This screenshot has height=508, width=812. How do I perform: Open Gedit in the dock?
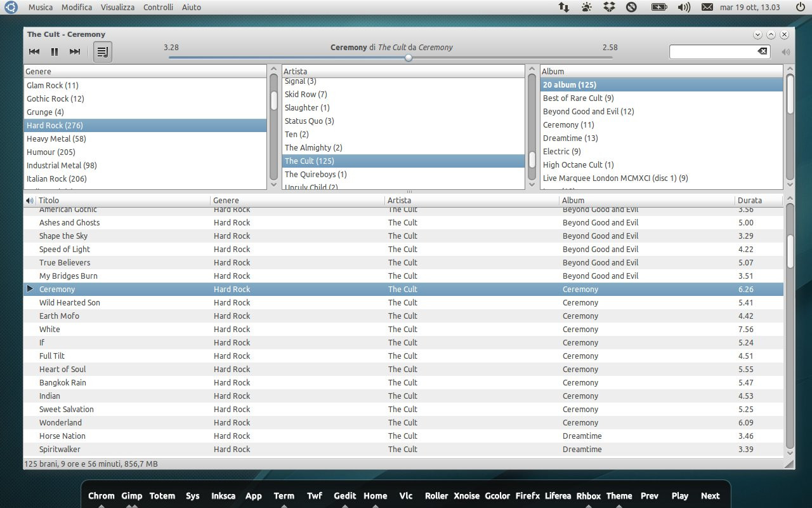point(345,496)
